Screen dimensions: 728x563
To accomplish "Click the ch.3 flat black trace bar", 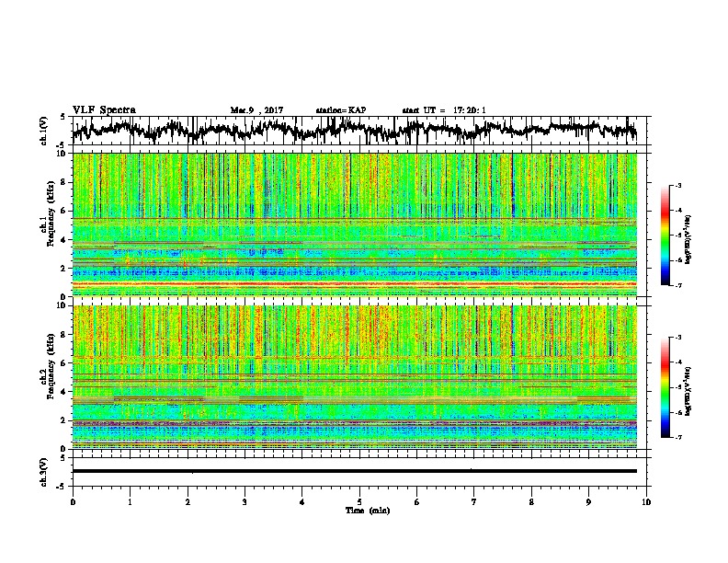I will pyautogui.click(x=354, y=471).
